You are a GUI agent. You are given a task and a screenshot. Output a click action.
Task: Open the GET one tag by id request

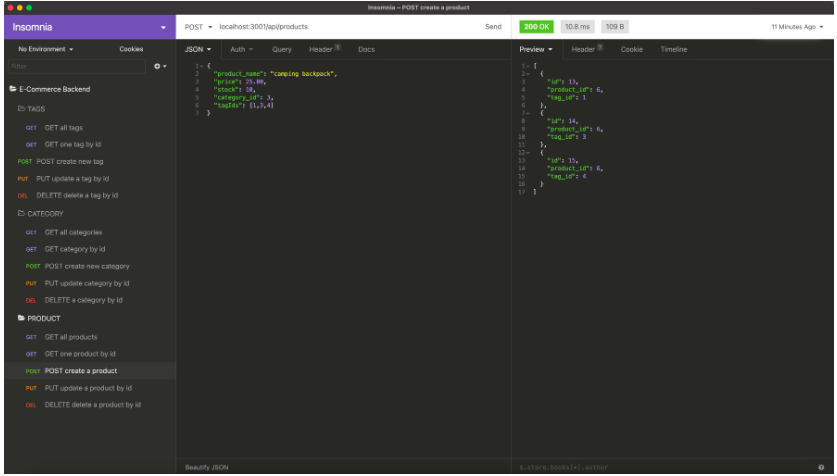(x=73, y=145)
